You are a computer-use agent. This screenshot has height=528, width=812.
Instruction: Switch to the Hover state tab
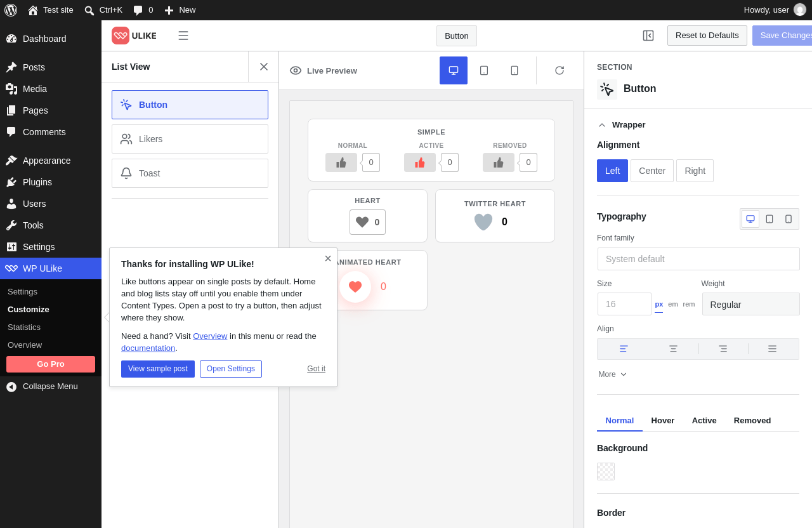coord(663,420)
